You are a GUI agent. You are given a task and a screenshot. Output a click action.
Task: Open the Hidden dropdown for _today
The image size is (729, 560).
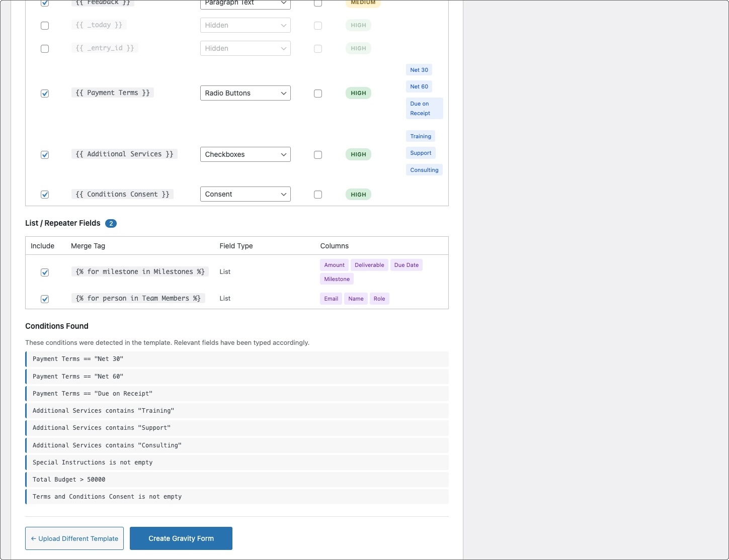tap(245, 25)
